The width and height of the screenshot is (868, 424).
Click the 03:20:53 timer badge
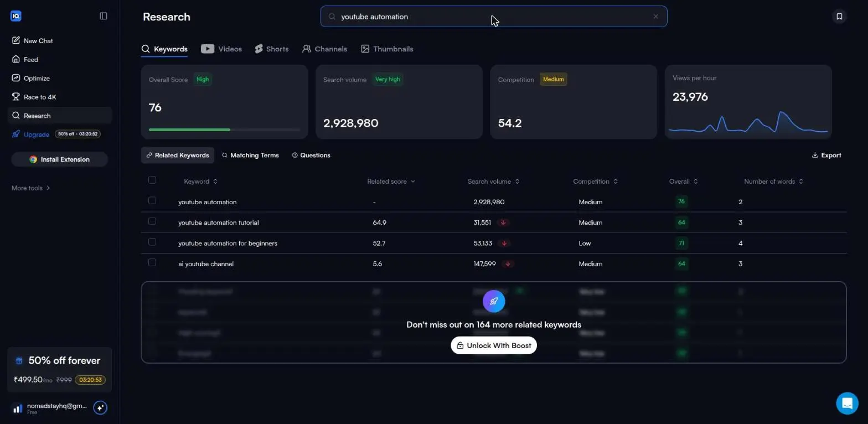click(90, 380)
